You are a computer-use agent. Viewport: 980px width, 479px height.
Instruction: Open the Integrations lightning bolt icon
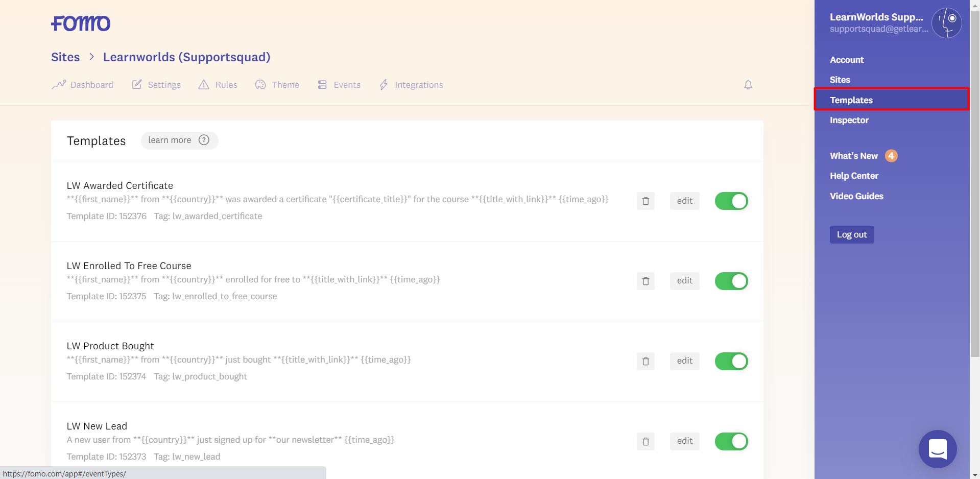pyautogui.click(x=383, y=84)
